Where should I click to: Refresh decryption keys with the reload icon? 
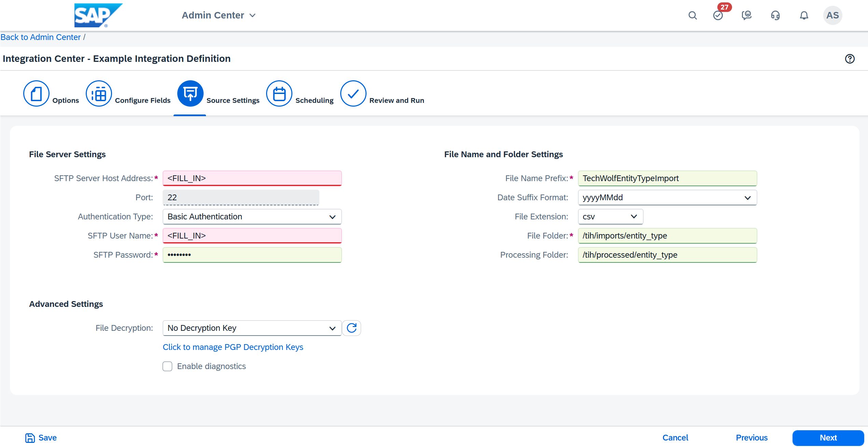click(352, 328)
